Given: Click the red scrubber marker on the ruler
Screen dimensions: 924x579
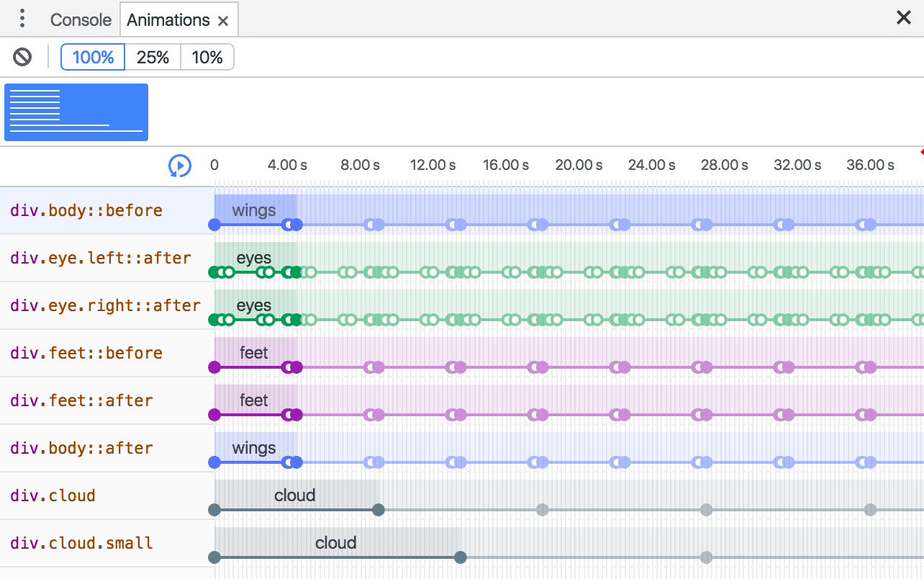Looking at the screenshot, I should 922,153.
